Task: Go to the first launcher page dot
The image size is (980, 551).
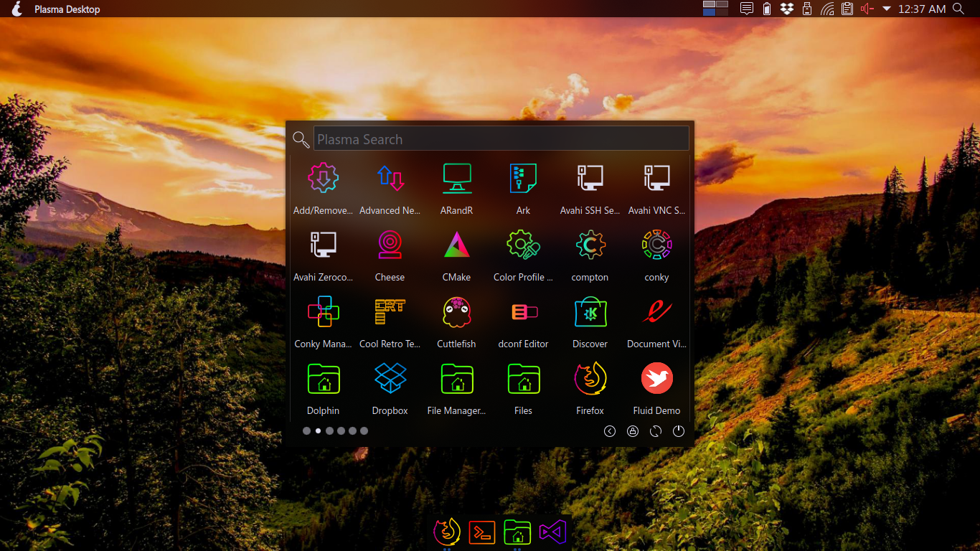Action: [306, 431]
